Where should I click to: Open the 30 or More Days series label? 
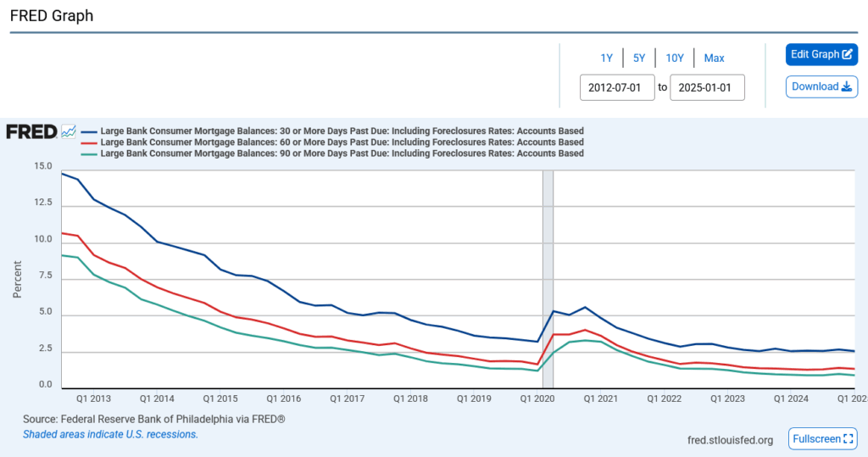coord(342,131)
